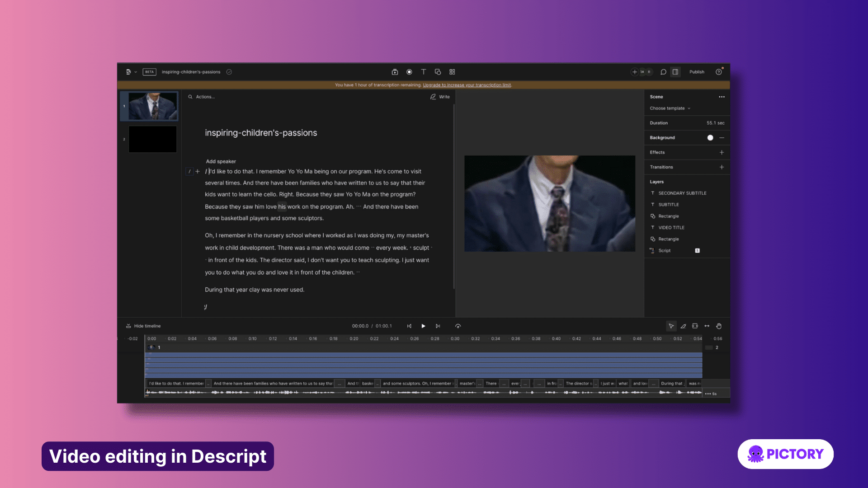Open the comments speech bubble icon

[663, 72]
